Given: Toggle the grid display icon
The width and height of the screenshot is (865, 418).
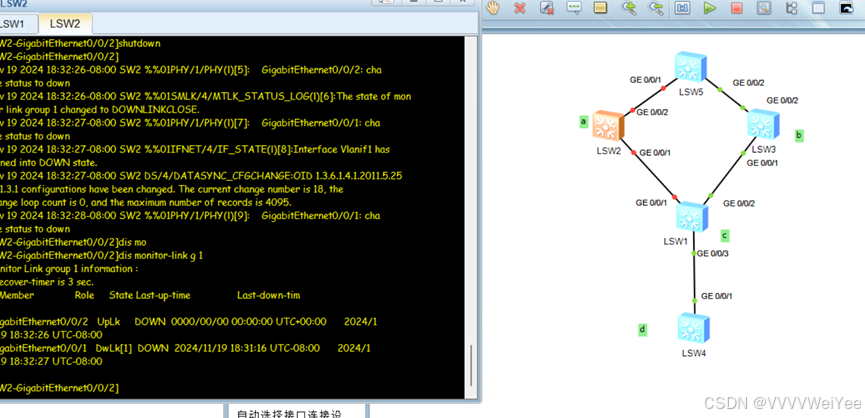Looking at the screenshot, I should [x=818, y=8].
